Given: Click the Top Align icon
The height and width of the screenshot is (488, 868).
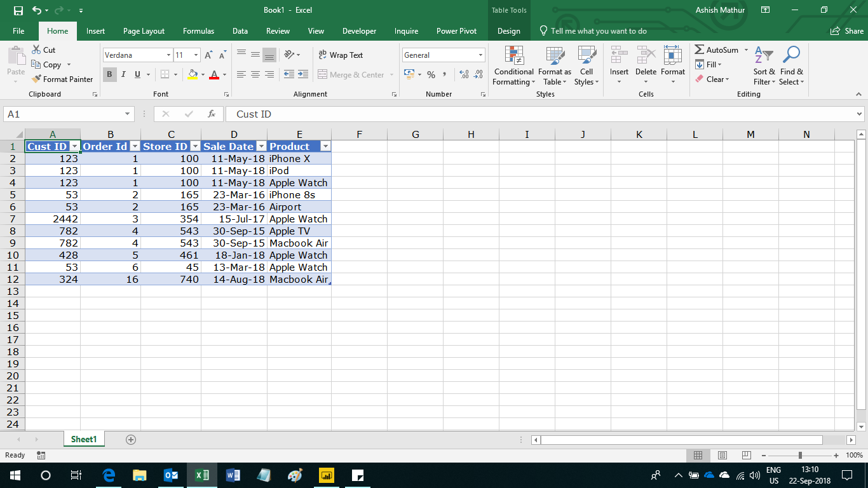Looking at the screenshot, I should tap(241, 55).
